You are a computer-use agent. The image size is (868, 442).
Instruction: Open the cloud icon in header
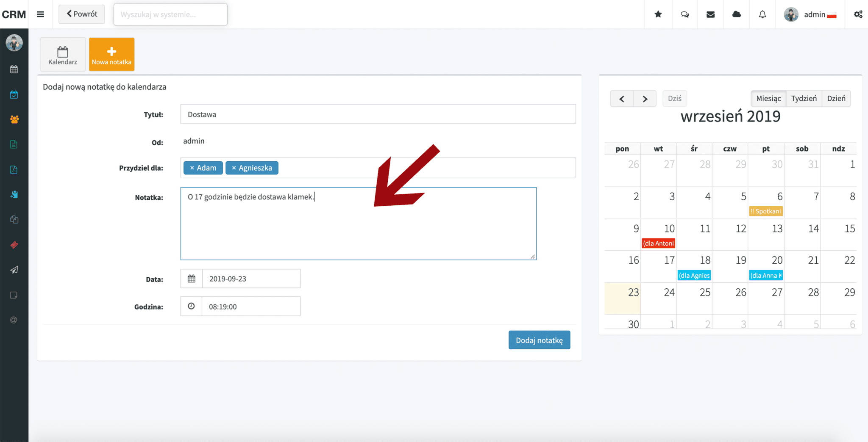pos(737,14)
